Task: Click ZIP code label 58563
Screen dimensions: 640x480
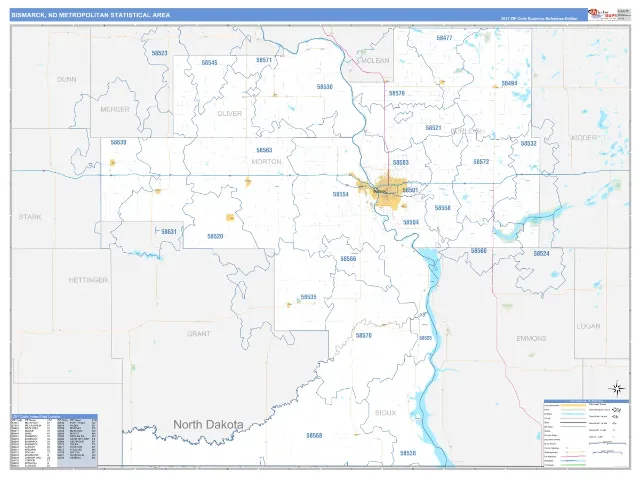Action: pos(264,150)
